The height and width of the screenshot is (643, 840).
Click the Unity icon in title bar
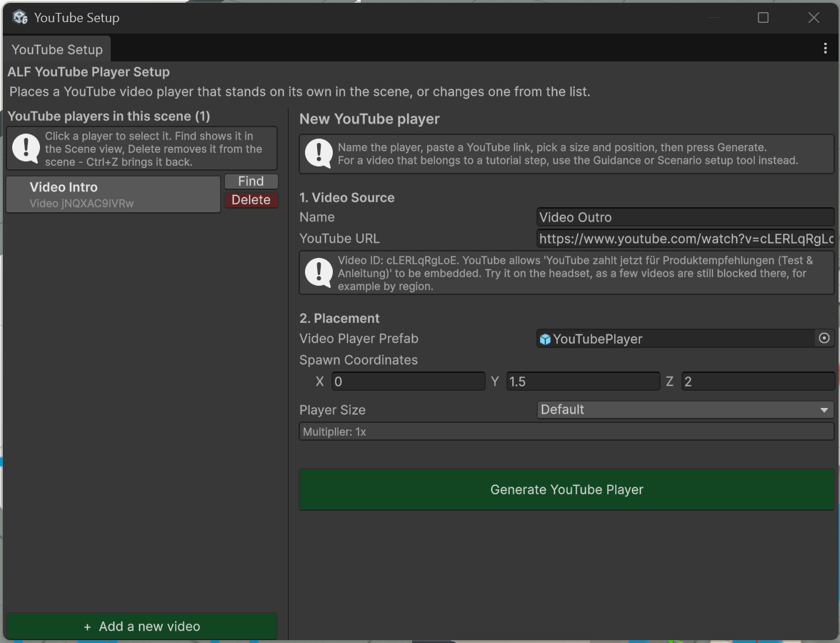(x=20, y=17)
